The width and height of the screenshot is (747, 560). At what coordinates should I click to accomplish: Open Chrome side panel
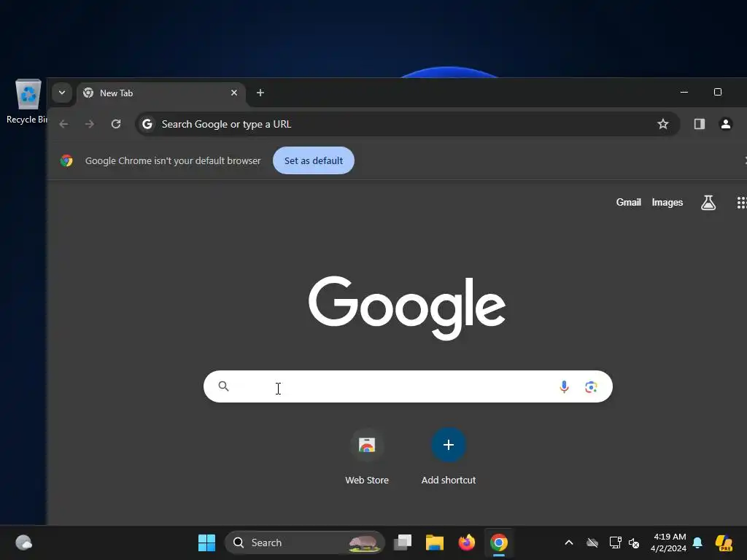coord(700,124)
